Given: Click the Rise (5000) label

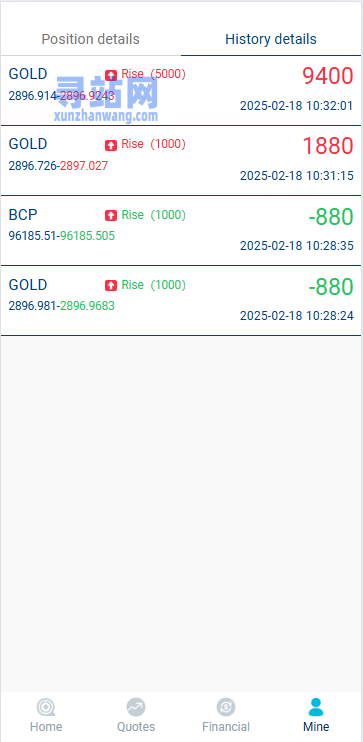Looking at the screenshot, I should click(x=153, y=74).
